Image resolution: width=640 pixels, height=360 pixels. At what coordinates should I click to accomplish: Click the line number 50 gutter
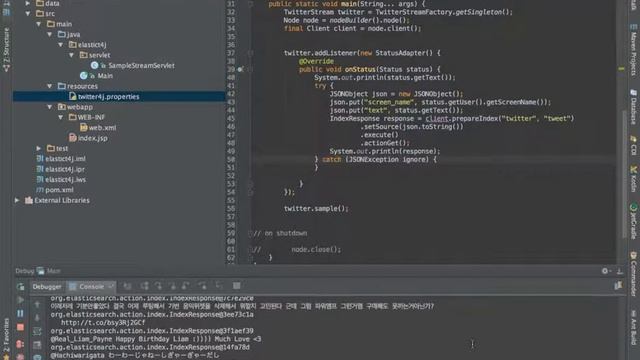[231, 160]
